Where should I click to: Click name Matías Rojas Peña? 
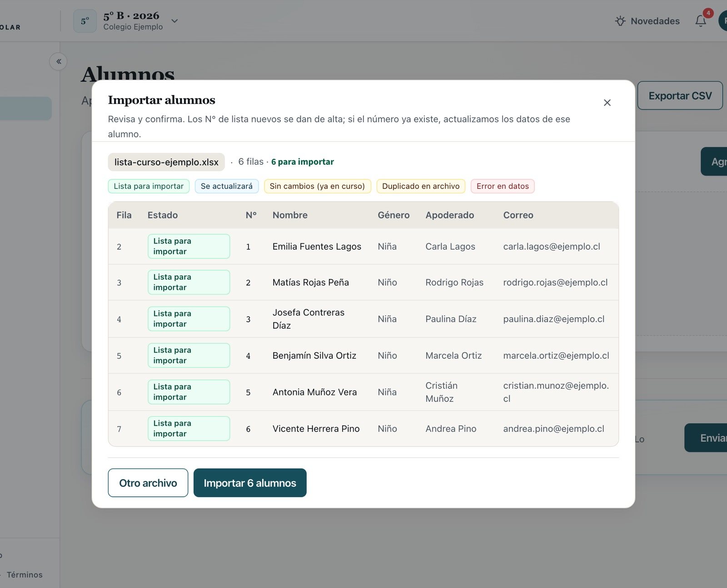[311, 282]
